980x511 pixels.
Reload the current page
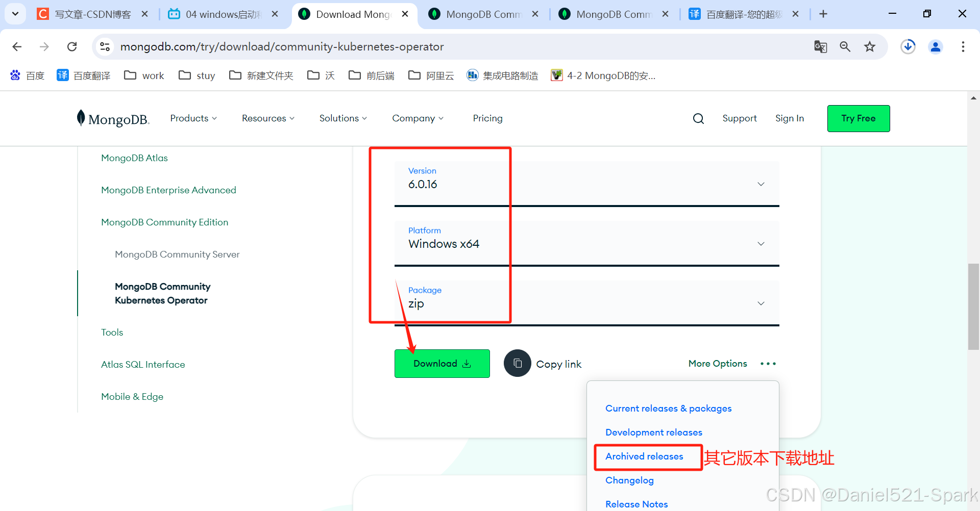[72, 47]
